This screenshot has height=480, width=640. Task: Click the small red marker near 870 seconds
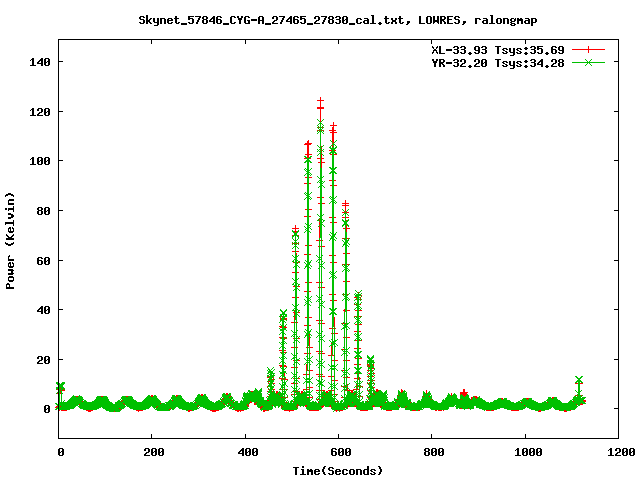pos(464,393)
